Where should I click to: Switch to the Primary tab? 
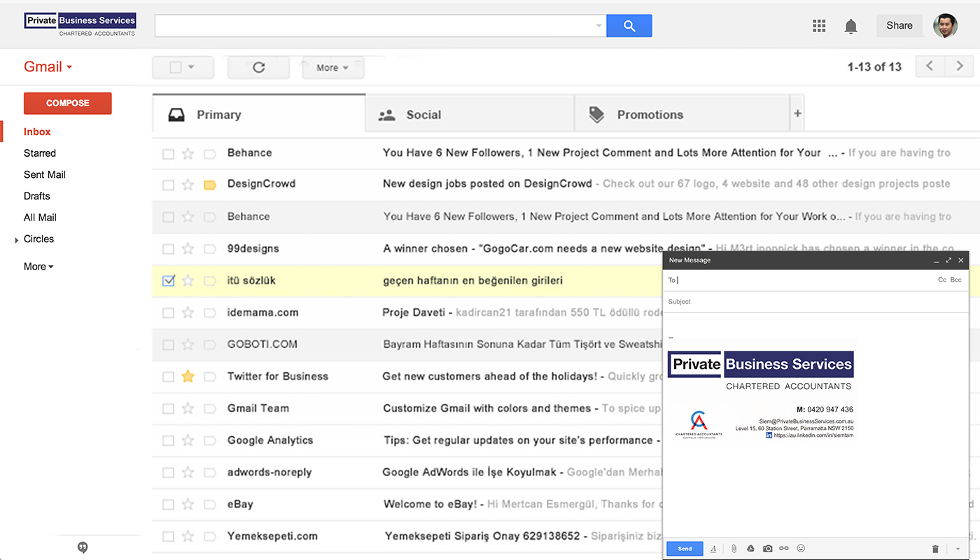click(259, 115)
